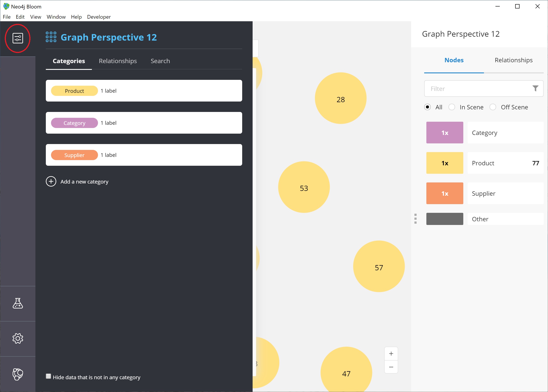Open the Neo4j logo about panel
The width and height of the screenshot is (548, 392).
tap(18, 374)
